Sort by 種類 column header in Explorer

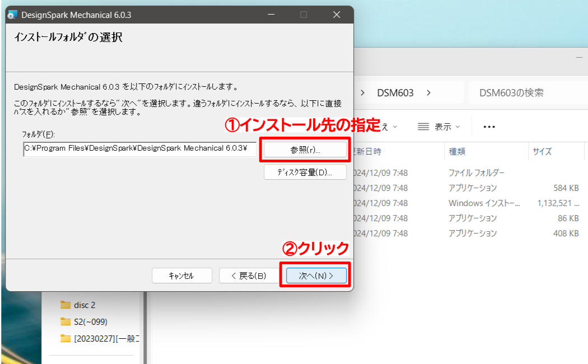pyautogui.click(x=457, y=151)
